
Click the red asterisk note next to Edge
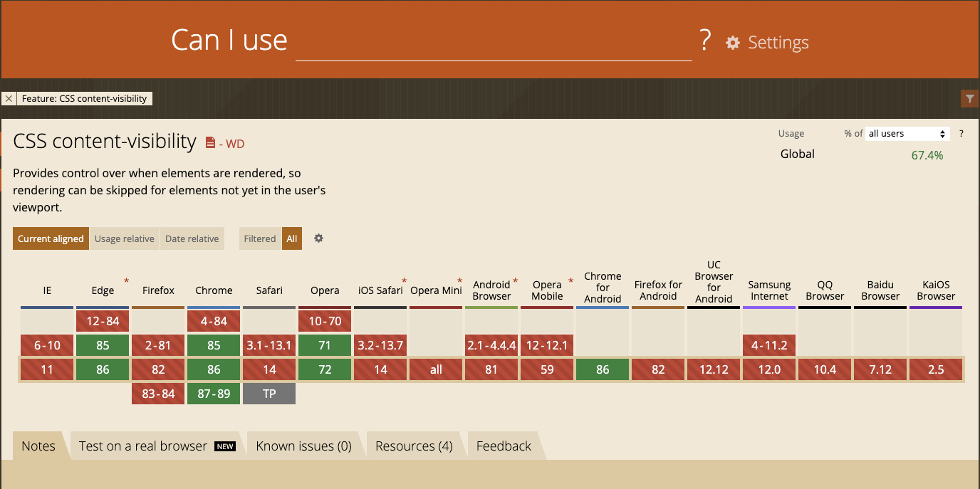pos(127,282)
